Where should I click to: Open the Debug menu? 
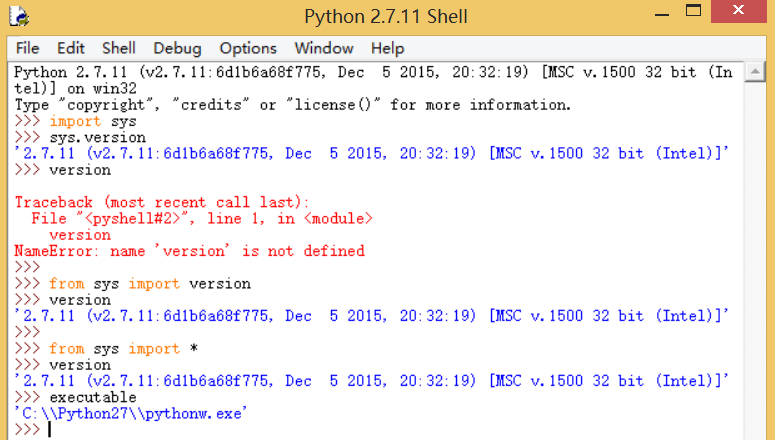[x=177, y=48]
